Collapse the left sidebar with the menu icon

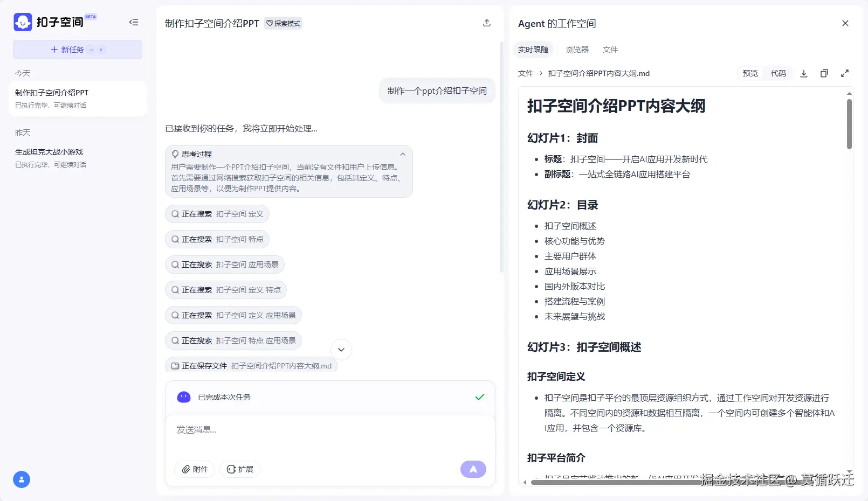coord(134,22)
